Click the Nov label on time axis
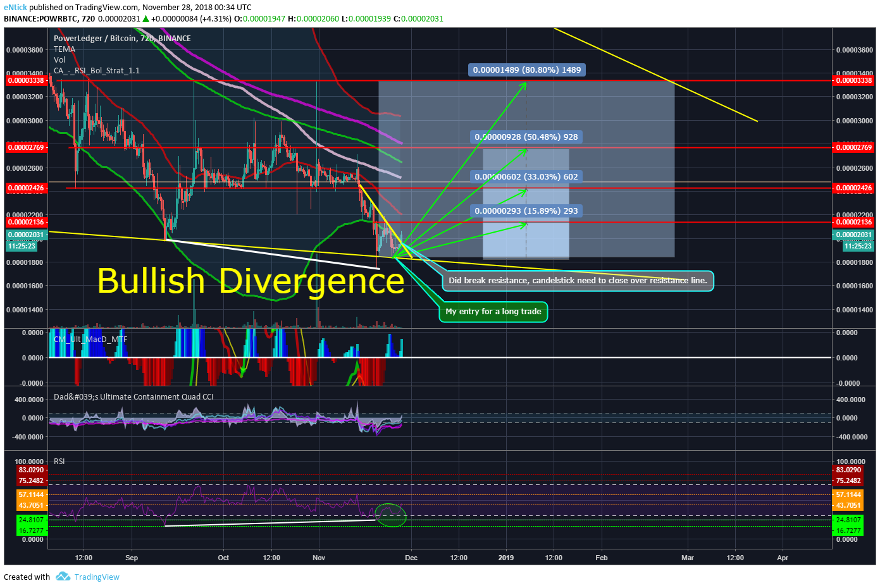 click(319, 558)
